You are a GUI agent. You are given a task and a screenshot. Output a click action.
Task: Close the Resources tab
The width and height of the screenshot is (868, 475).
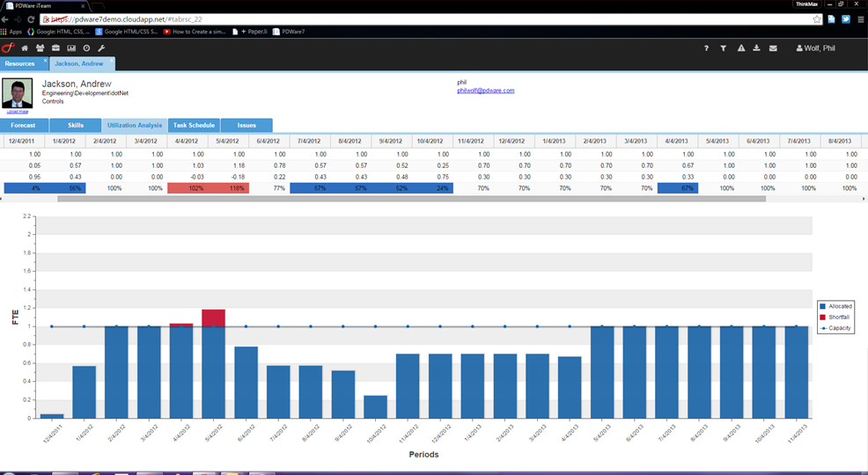[46, 60]
